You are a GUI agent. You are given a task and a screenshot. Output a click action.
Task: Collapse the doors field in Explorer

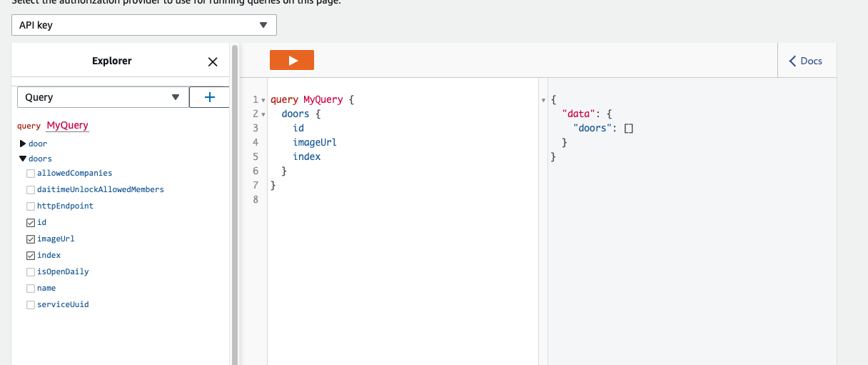[x=23, y=159]
